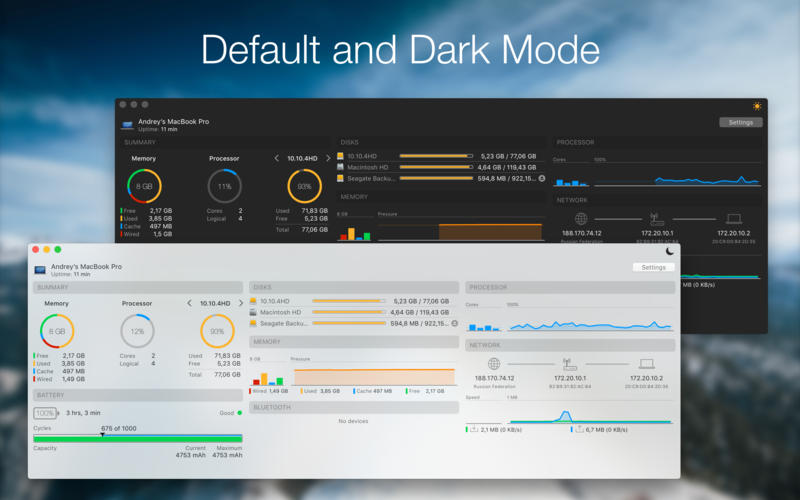Screen dimensions: 800x500
Task: Eject Seagate Backup disk in light window
Action: click(x=454, y=323)
